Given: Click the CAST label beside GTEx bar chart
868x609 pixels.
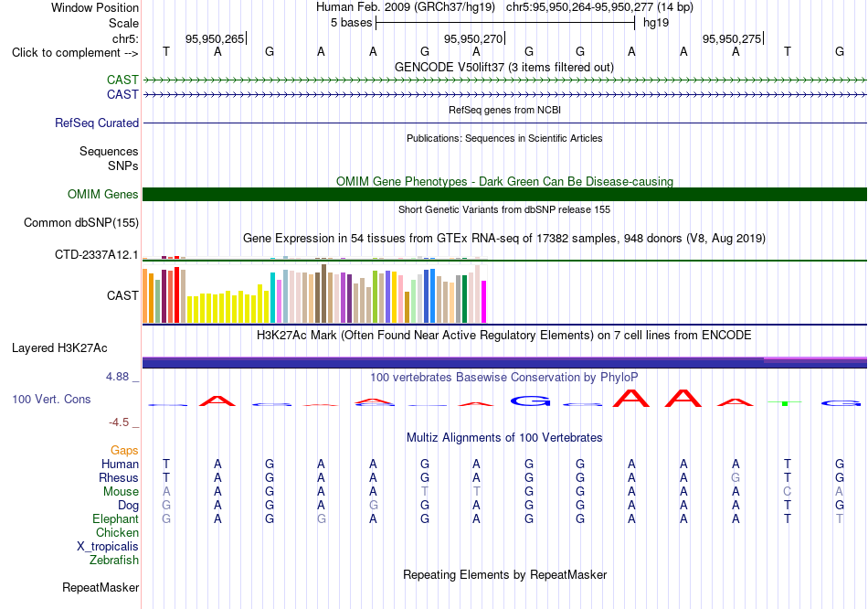Looking at the screenshot, I should click(x=122, y=295).
